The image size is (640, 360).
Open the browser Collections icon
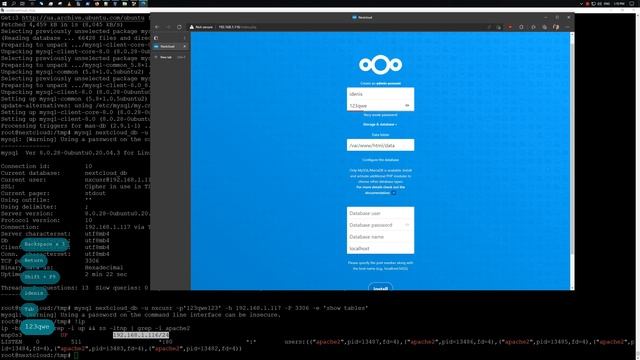[544, 27]
